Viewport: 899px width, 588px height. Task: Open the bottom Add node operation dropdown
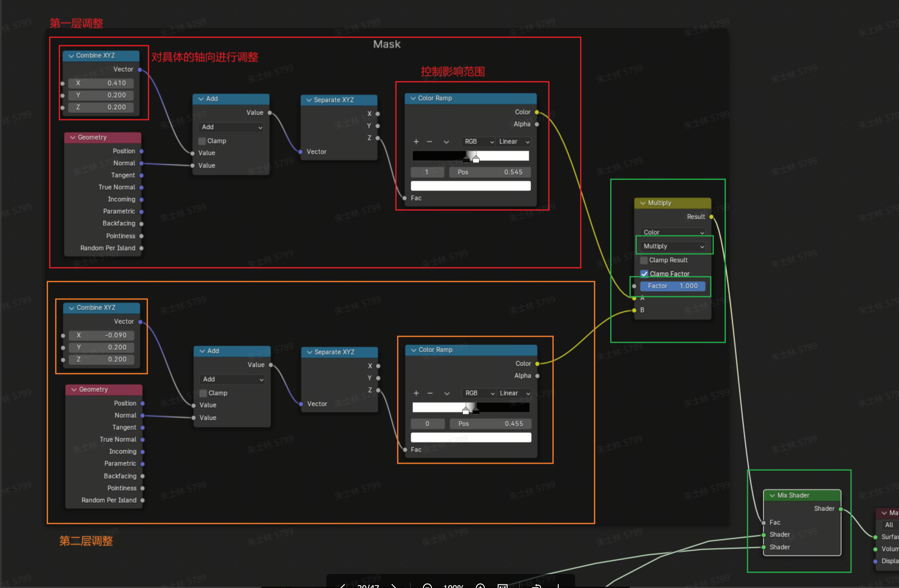[x=232, y=379]
